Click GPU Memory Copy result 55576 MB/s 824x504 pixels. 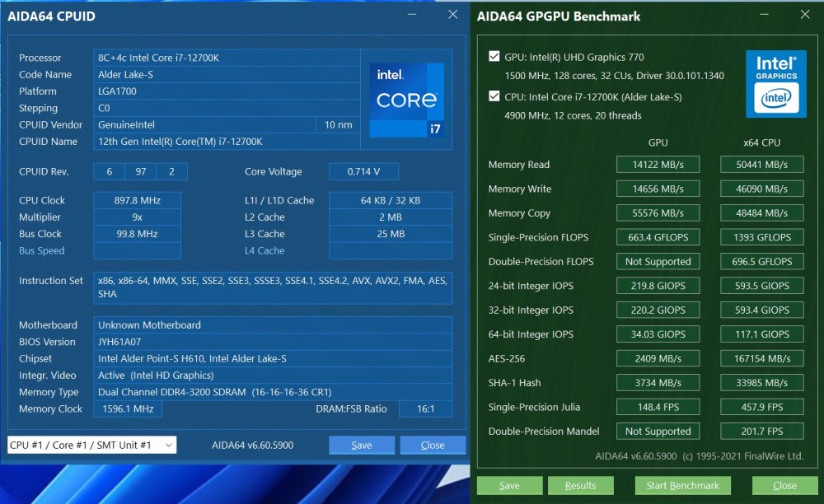[x=658, y=213]
